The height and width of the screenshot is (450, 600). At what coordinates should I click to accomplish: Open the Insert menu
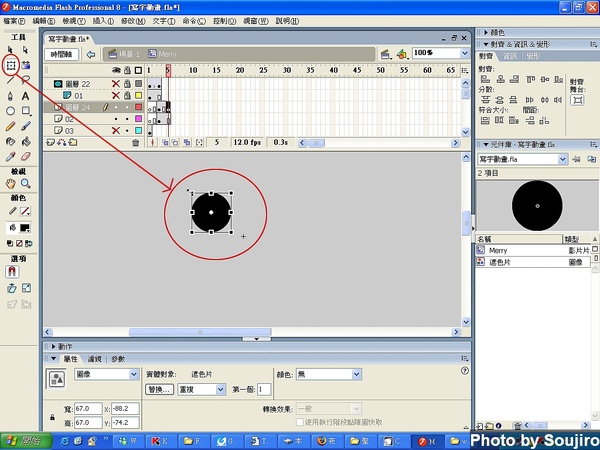103,21
